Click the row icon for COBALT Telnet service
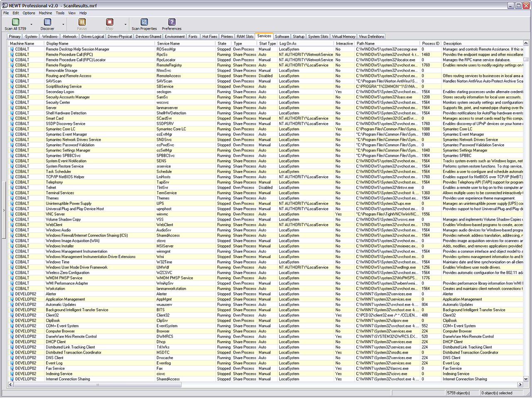 coord(12,187)
